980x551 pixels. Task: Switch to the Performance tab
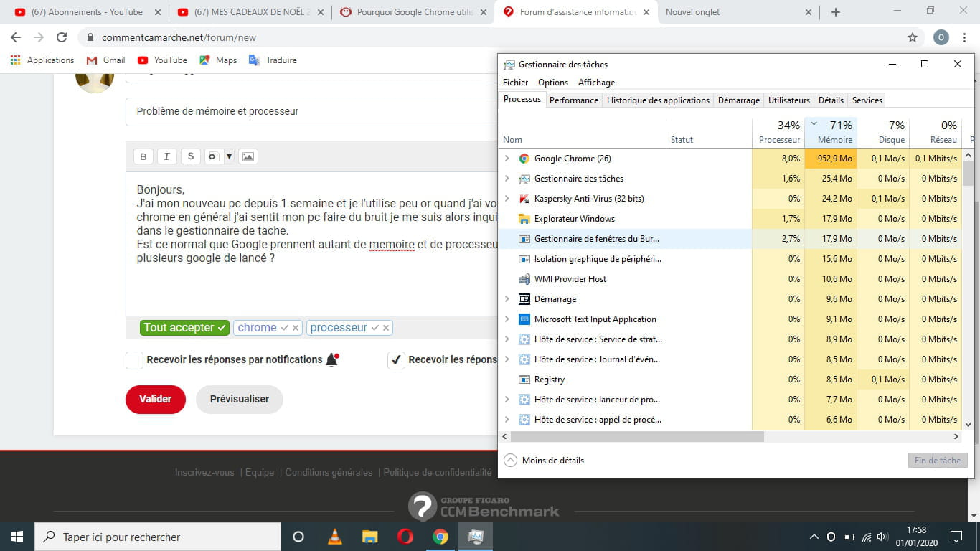click(573, 100)
